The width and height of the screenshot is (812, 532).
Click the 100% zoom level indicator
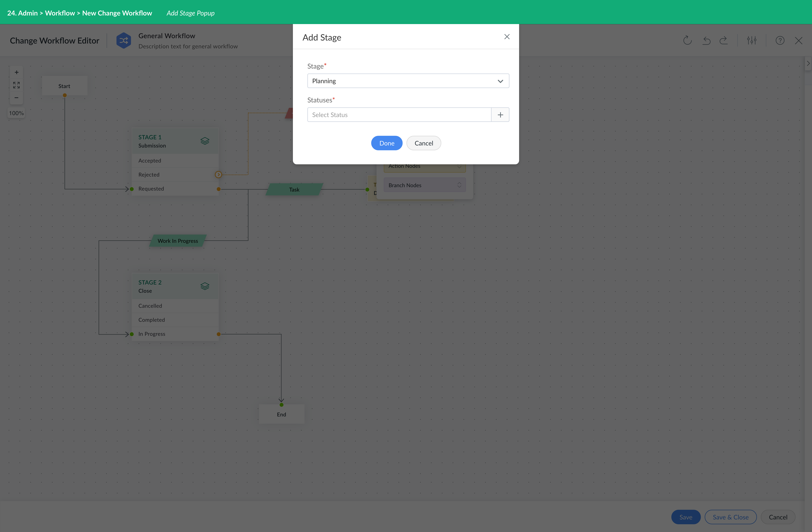pos(16,113)
